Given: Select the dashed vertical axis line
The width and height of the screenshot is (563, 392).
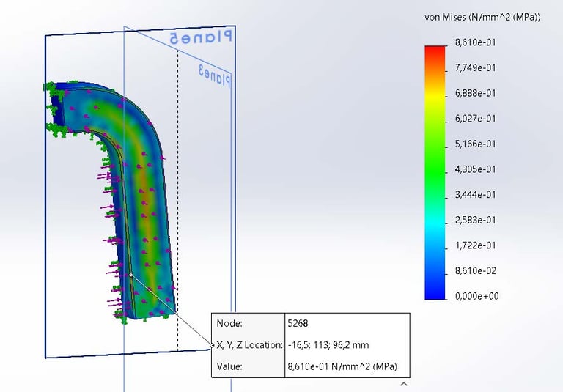Looking at the screenshot, I should tap(177, 200).
